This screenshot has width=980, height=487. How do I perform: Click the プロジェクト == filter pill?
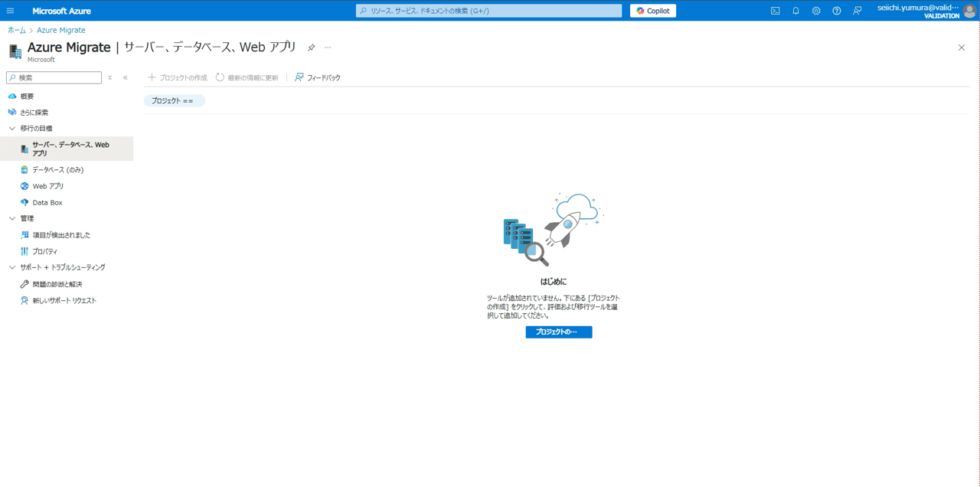(x=174, y=101)
